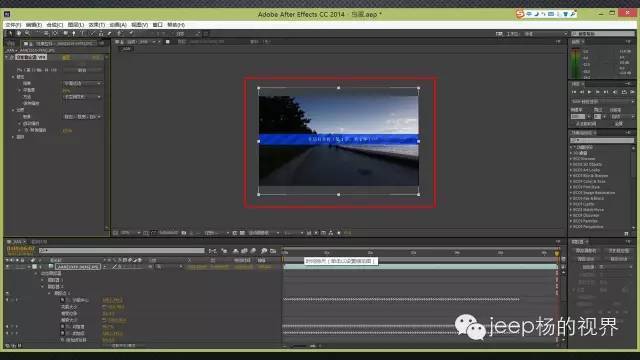The image size is (640, 360).
Task: Select the Hand tool in toolbar
Action: coord(19,33)
